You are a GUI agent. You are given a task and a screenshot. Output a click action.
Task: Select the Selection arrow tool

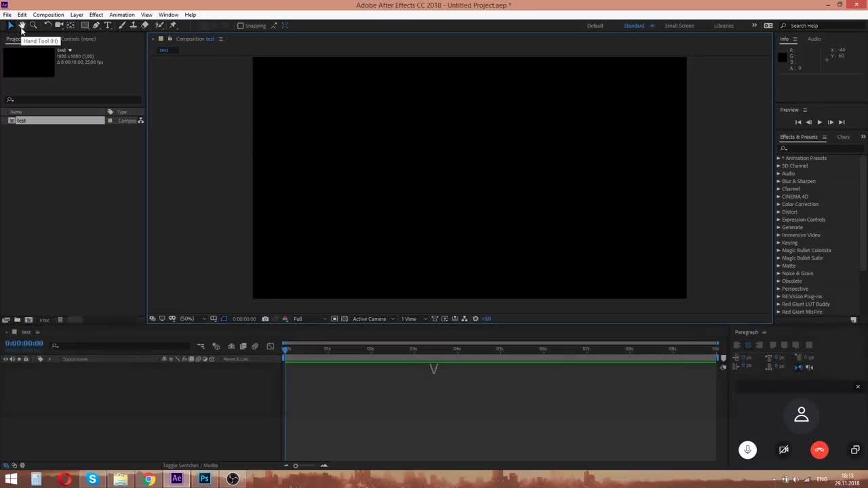tap(10, 25)
